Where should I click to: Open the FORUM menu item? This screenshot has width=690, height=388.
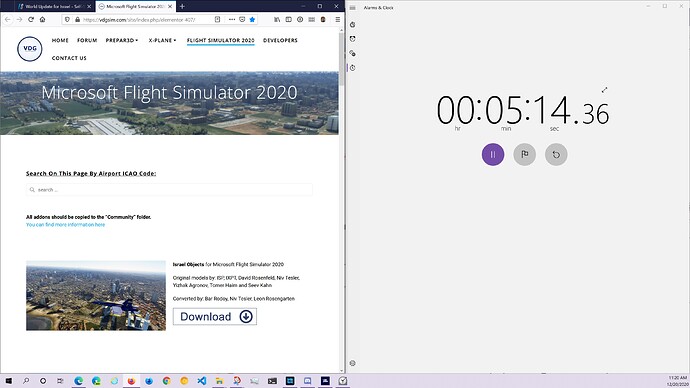point(87,40)
